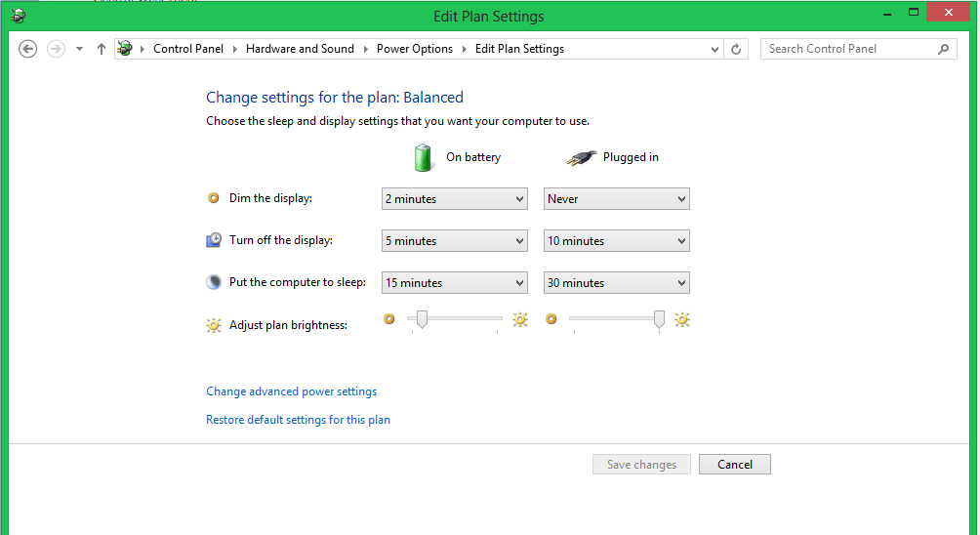Click the search magnifier icon
Screen dimensions: 980x535
(x=943, y=49)
